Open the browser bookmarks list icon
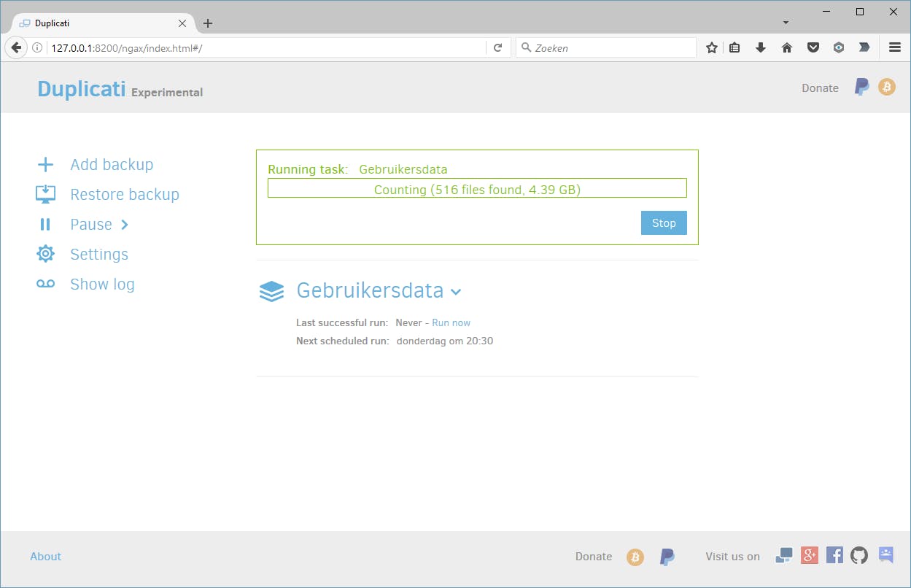This screenshot has width=911, height=588. coord(734,47)
